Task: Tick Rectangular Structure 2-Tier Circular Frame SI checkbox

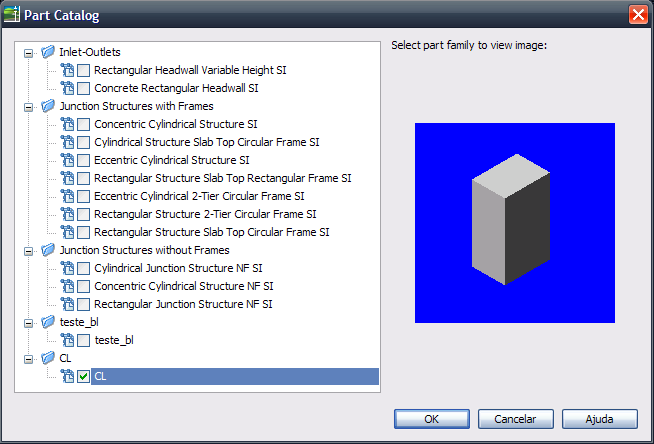Action: 83,214
